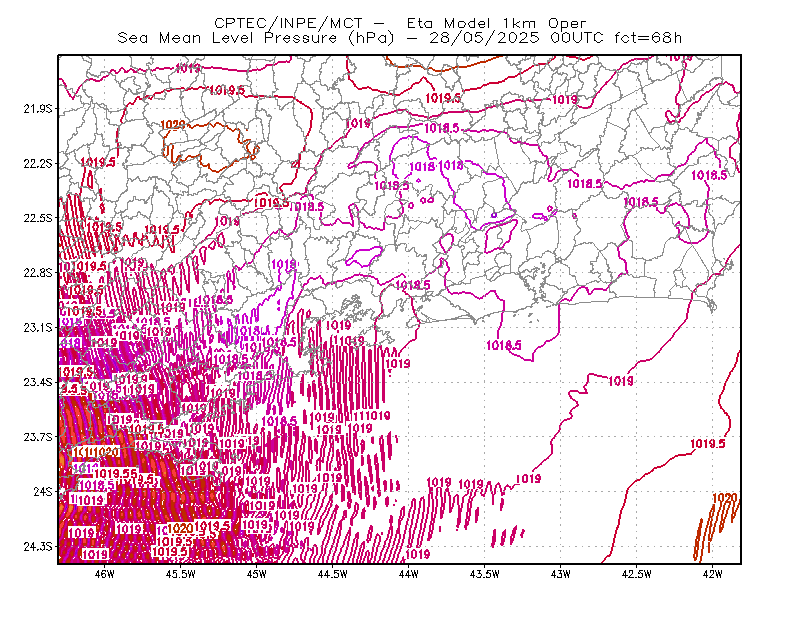Click the 42.5W longitude axis label

click(637, 574)
